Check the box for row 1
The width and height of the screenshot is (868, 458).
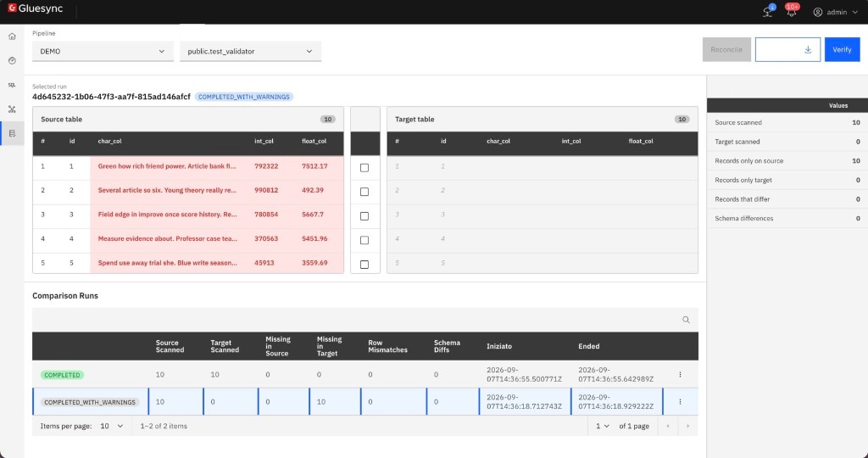(364, 168)
